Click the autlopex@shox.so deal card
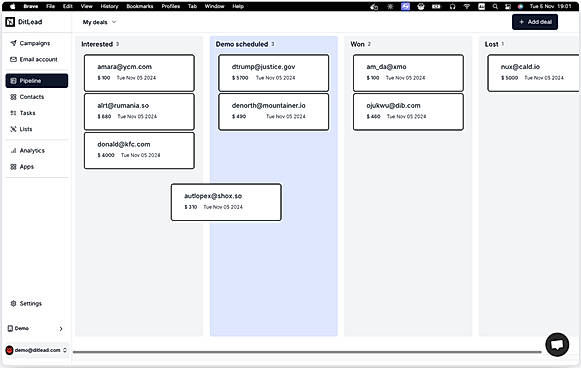581x368 pixels. pyautogui.click(x=226, y=202)
